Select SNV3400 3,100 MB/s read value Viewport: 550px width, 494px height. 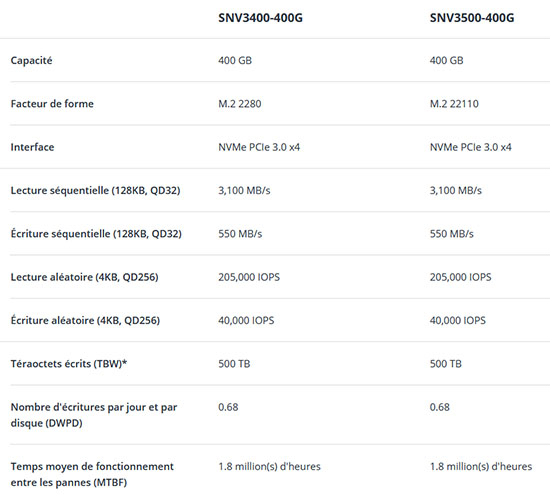point(244,191)
